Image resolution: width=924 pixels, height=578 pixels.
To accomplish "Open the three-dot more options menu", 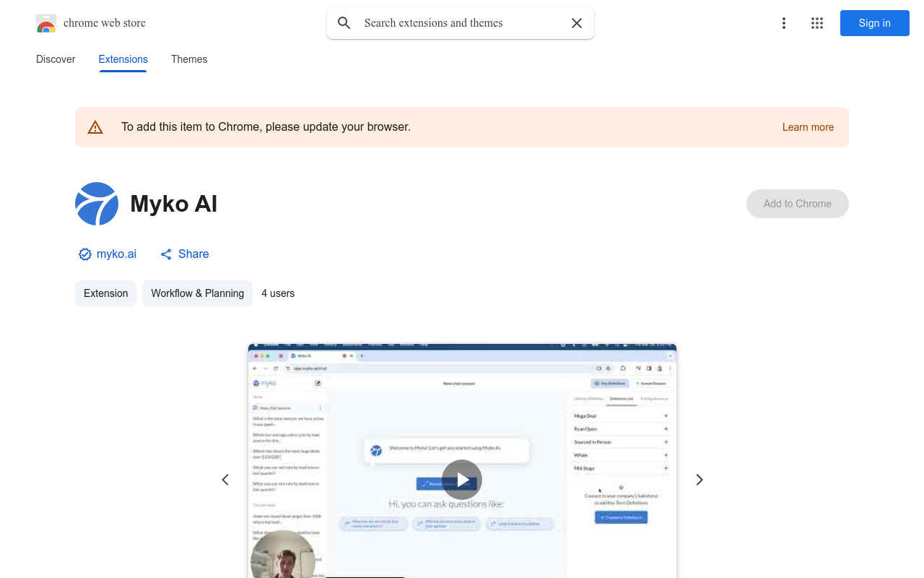I will click(784, 23).
